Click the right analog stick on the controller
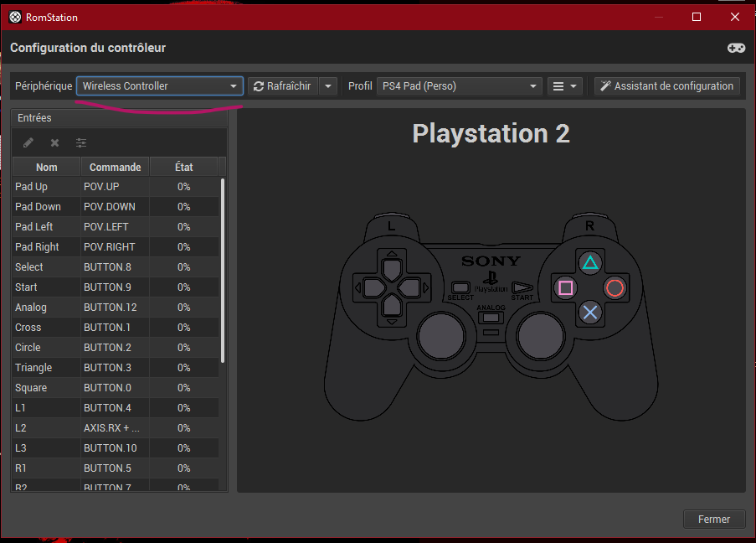 [541, 336]
